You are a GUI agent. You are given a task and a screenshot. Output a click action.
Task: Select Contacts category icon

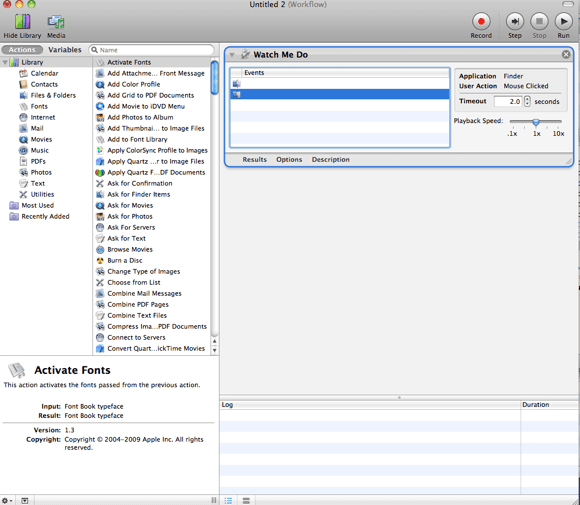tap(23, 84)
